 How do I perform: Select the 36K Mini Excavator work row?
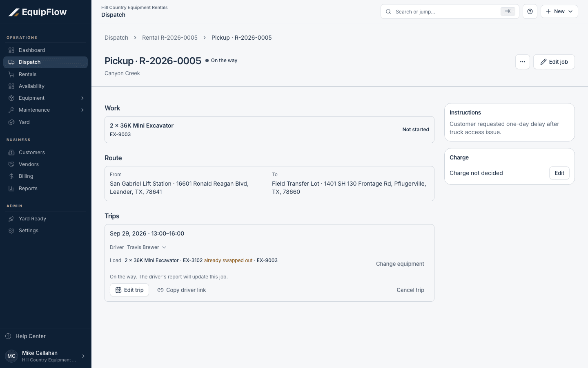tap(269, 130)
